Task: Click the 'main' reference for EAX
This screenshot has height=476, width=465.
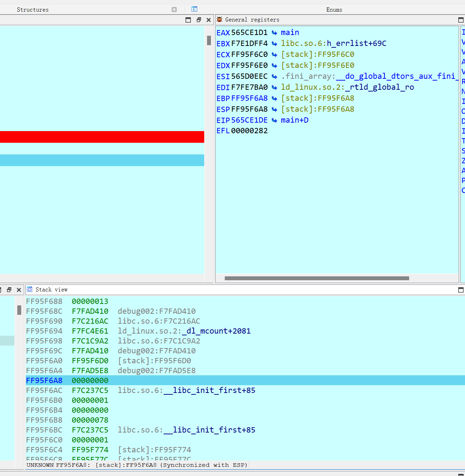Action: [290, 33]
